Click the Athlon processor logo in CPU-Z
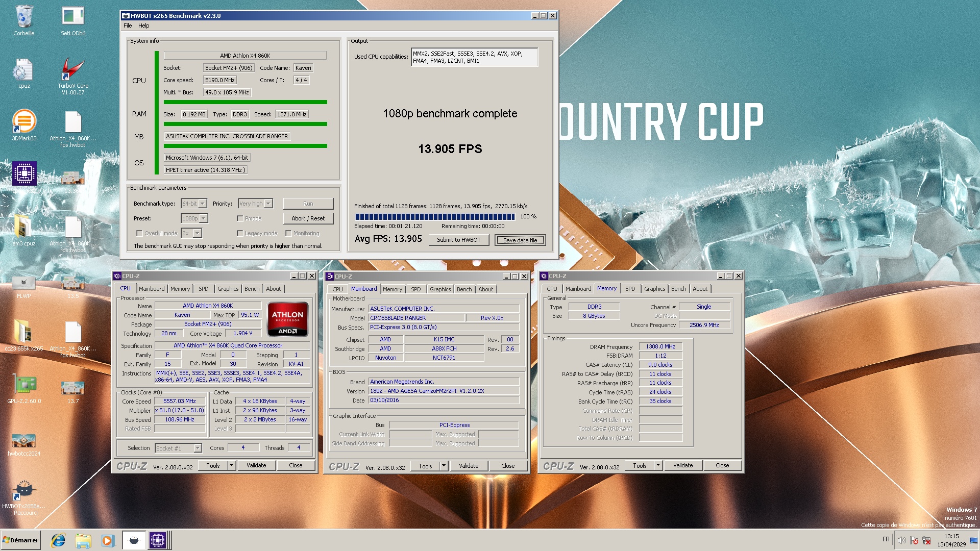This screenshot has height=551, width=980. tap(288, 320)
